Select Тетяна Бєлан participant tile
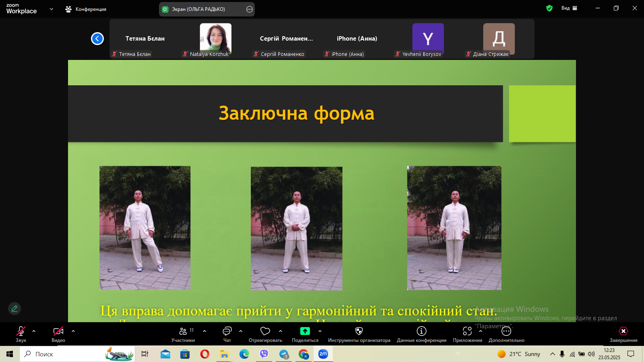The height and width of the screenshot is (362, 644). pos(145,39)
